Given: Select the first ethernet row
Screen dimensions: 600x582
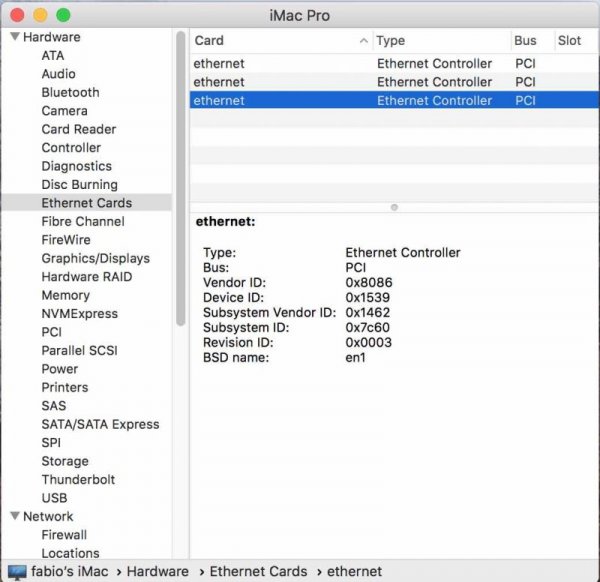Looking at the screenshot, I should point(394,64).
